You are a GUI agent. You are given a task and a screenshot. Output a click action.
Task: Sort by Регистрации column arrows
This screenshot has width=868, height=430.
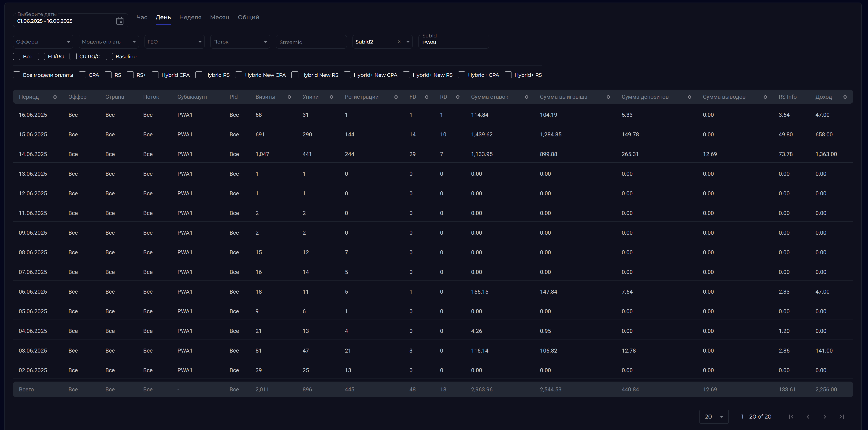pos(396,97)
